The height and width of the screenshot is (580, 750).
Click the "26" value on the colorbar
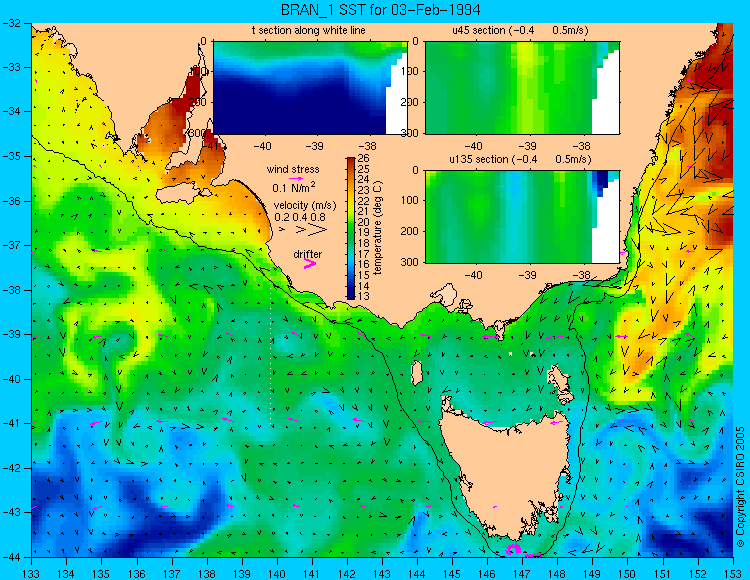[363, 159]
